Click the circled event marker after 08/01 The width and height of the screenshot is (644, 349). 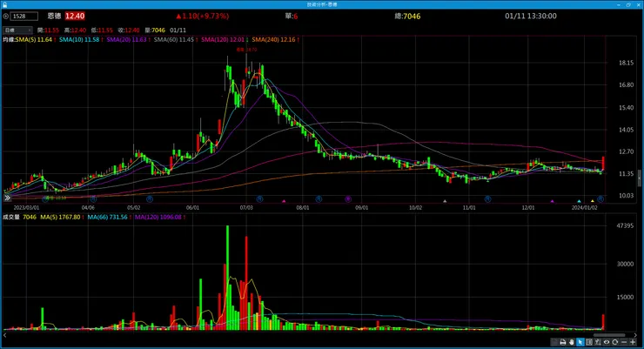pos(319,199)
